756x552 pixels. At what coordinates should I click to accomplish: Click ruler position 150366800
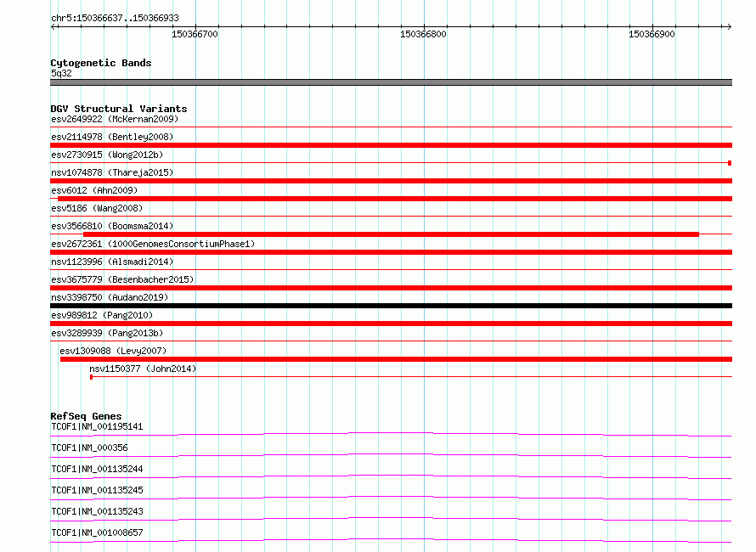click(x=423, y=34)
